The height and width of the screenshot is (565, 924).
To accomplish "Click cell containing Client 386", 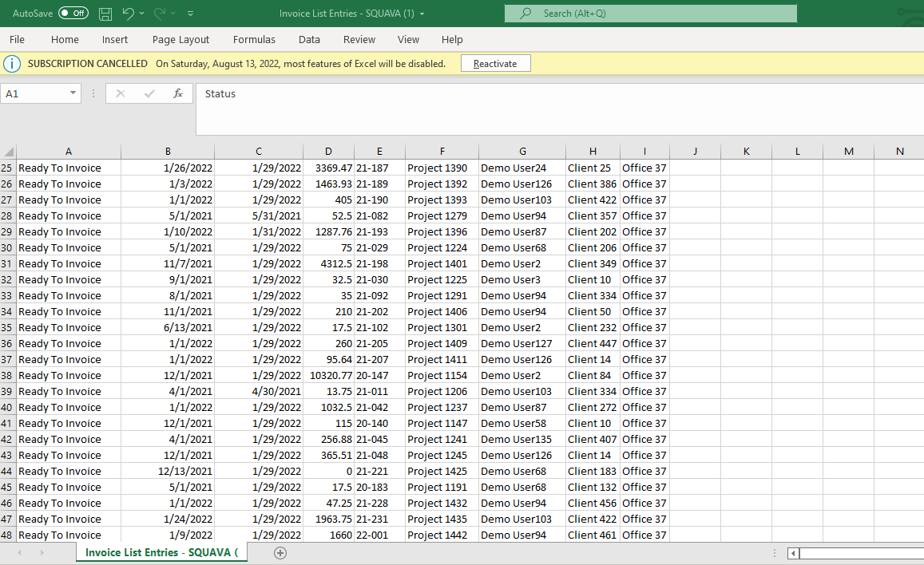I will (593, 184).
